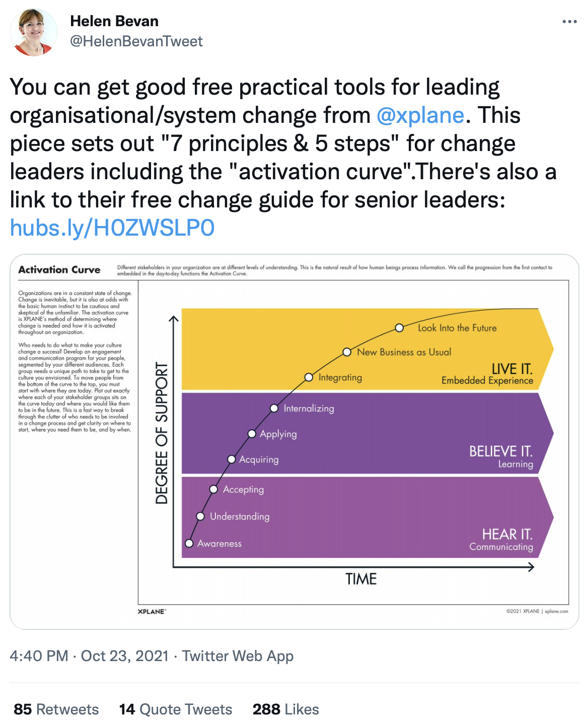Open the Helen Bevan display name
The height and width of the screenshot is (721, 588).
tap(114, 21)
